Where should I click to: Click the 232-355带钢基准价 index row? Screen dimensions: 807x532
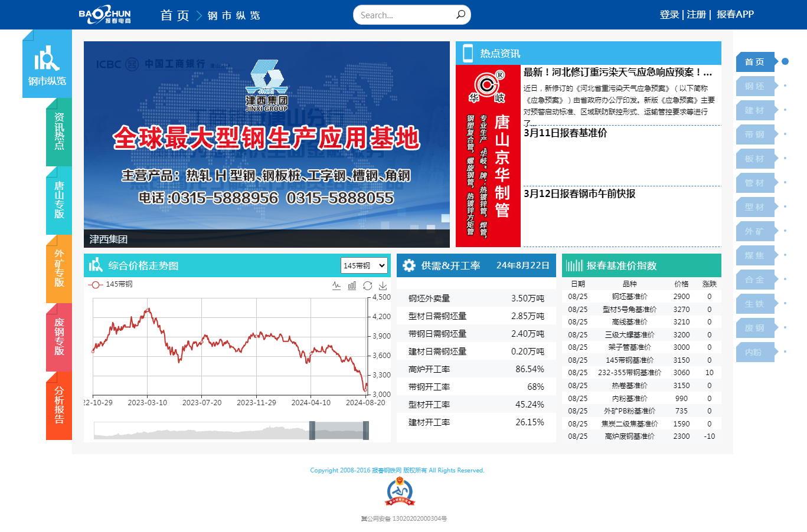click(x=642, y=373)
